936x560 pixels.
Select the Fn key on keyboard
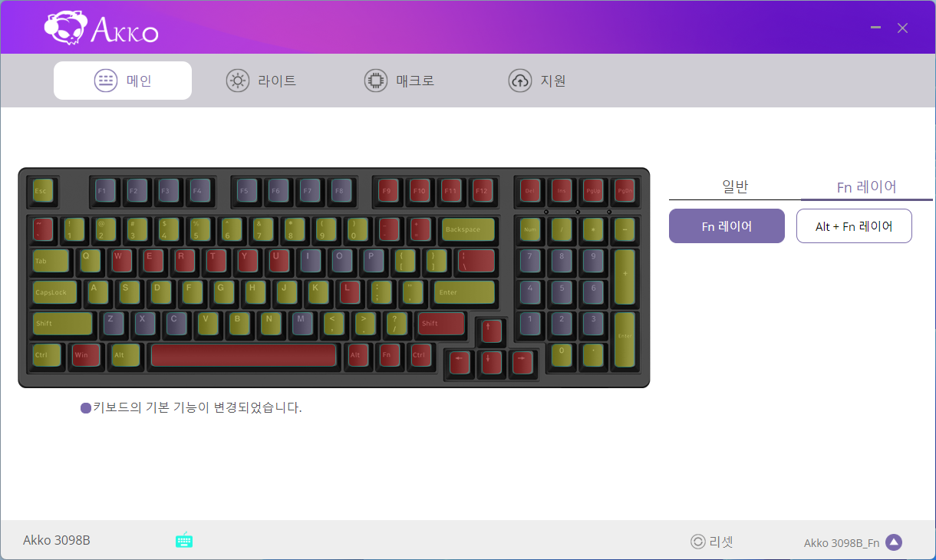(x=390, y=355)
